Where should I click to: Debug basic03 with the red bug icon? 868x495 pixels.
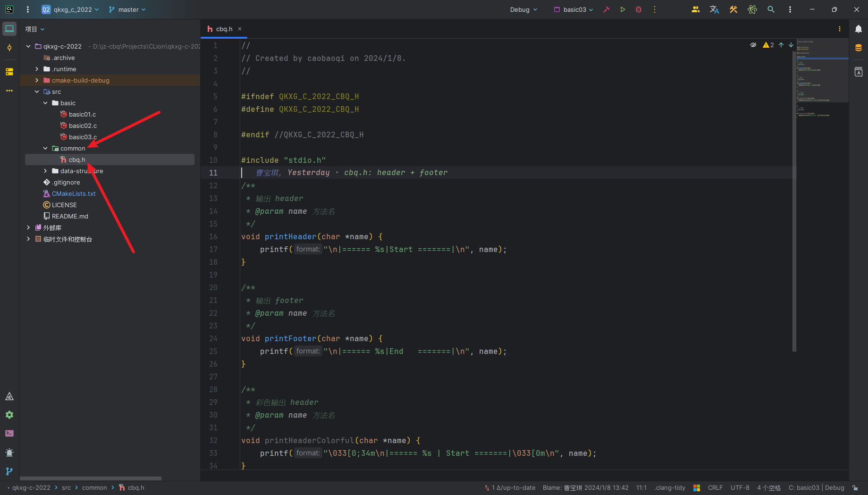[x=639, y=9]
